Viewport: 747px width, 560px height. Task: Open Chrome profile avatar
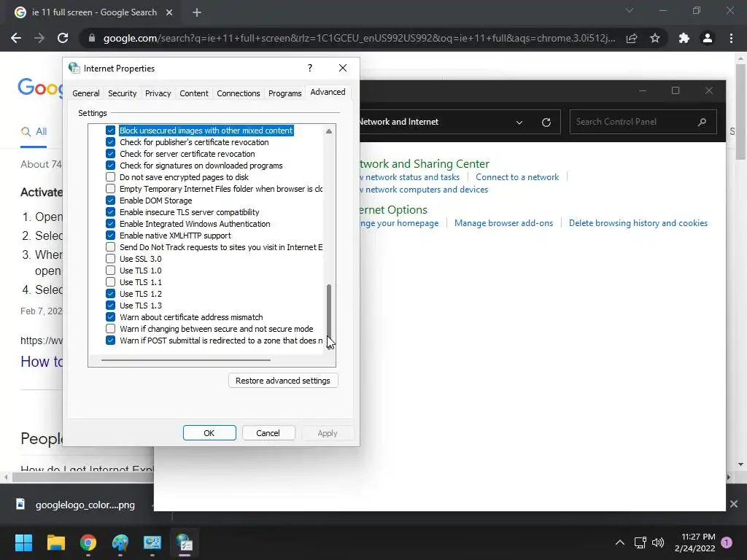tap(708, 38)
